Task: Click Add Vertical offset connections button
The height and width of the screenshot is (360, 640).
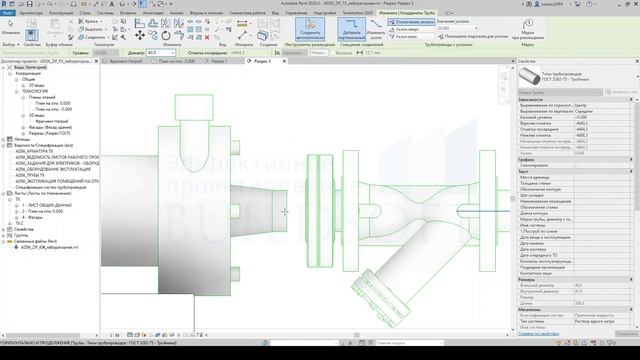Action: click(352, 29)
